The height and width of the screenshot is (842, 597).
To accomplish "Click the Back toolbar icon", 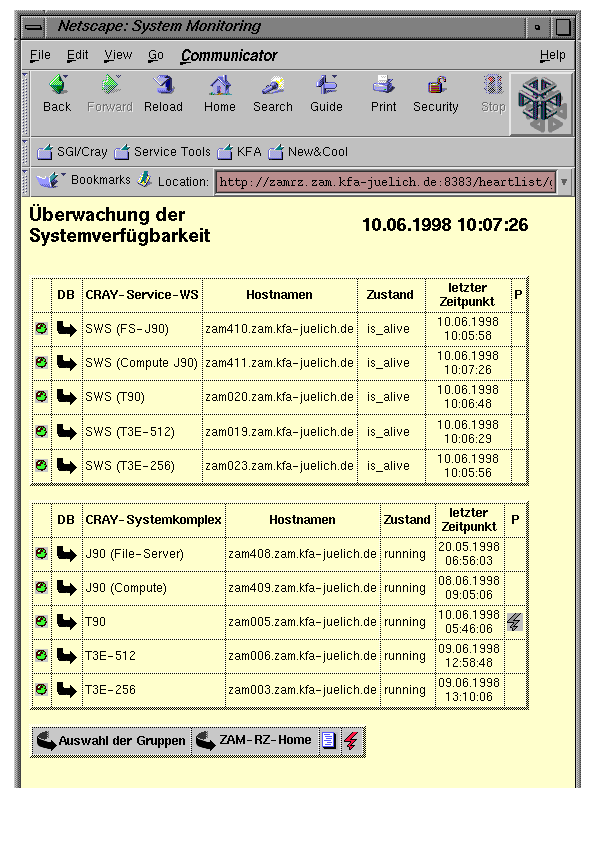I will (57, 93).
